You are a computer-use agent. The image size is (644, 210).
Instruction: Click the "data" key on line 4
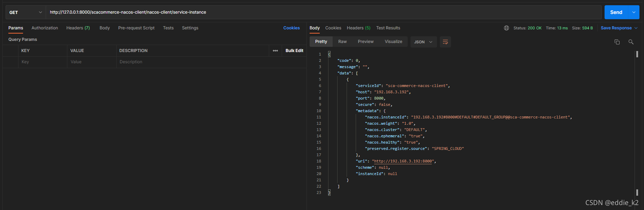[344, 73]
